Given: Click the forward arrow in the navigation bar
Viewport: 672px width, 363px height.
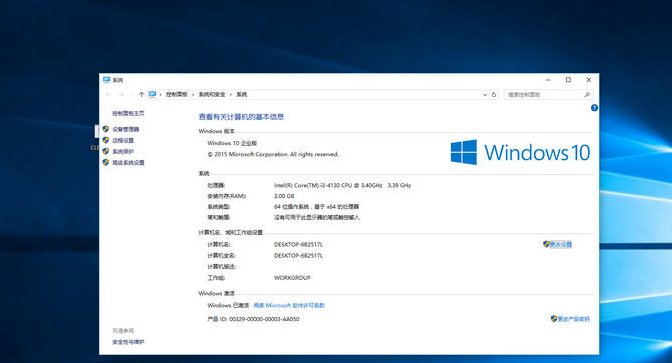Looking at the screenshot, I should point(121,94).
